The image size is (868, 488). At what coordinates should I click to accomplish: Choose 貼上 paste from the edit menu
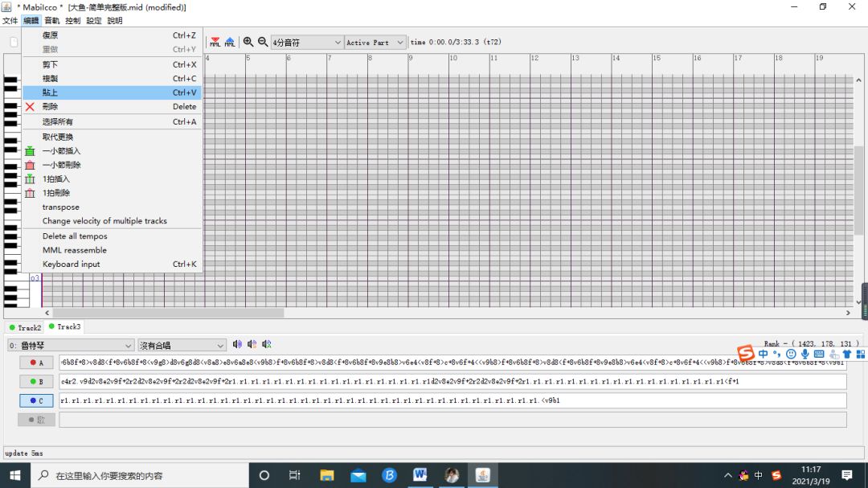(x=51, y=92)
